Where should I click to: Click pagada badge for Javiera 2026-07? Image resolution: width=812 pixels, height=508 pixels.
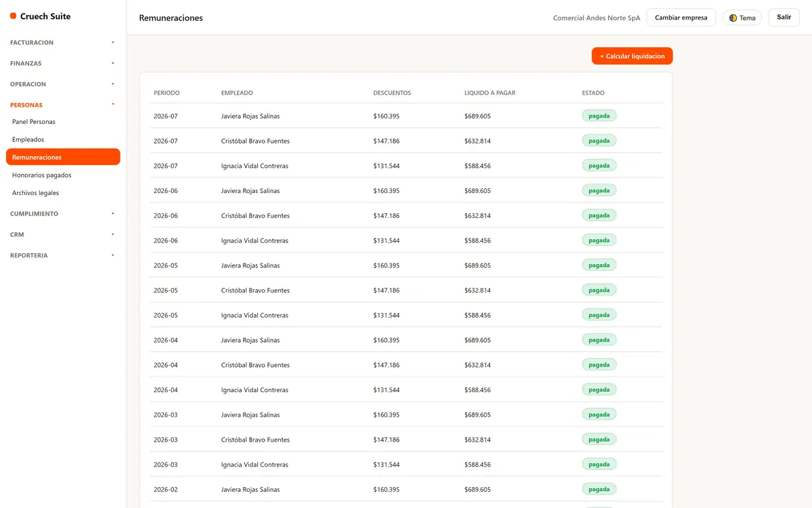click(x=599, y=116)
